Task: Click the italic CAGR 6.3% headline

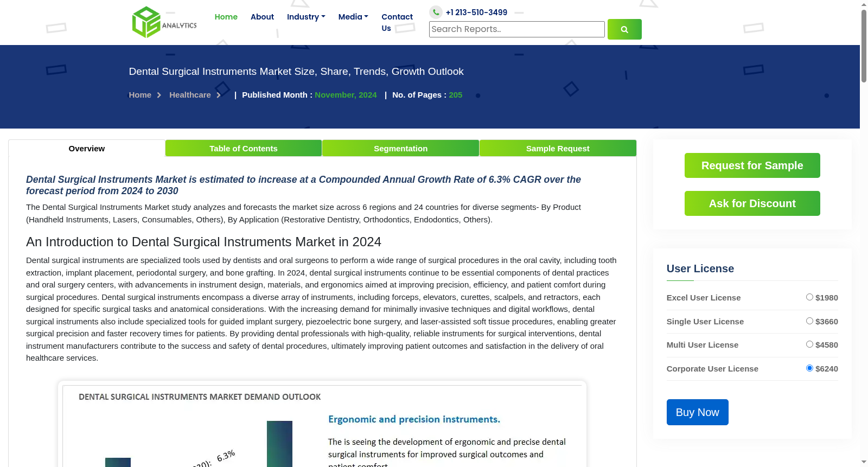Action: 303,185
